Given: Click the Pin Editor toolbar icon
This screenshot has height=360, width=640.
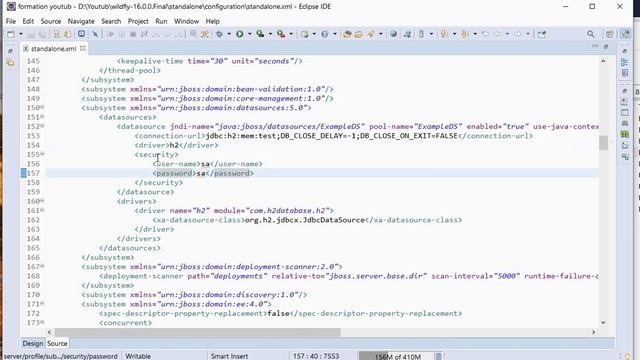Looking at the screenshot, I should tap(542, 34).
